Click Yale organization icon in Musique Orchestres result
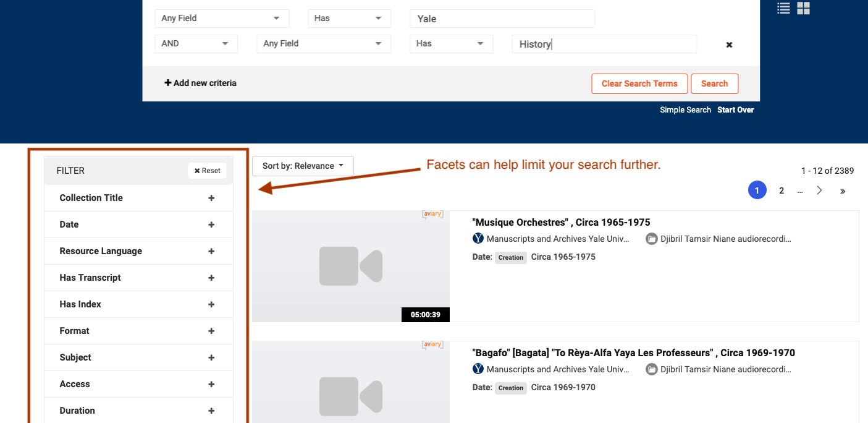The height and width of the screenshot is (423, 868). 478,239
